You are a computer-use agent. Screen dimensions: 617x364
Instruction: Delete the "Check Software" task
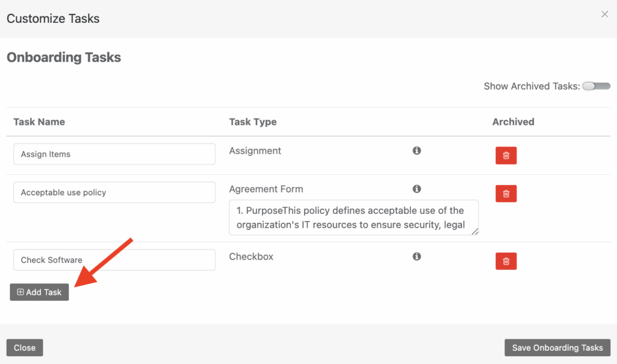[506, 261]
